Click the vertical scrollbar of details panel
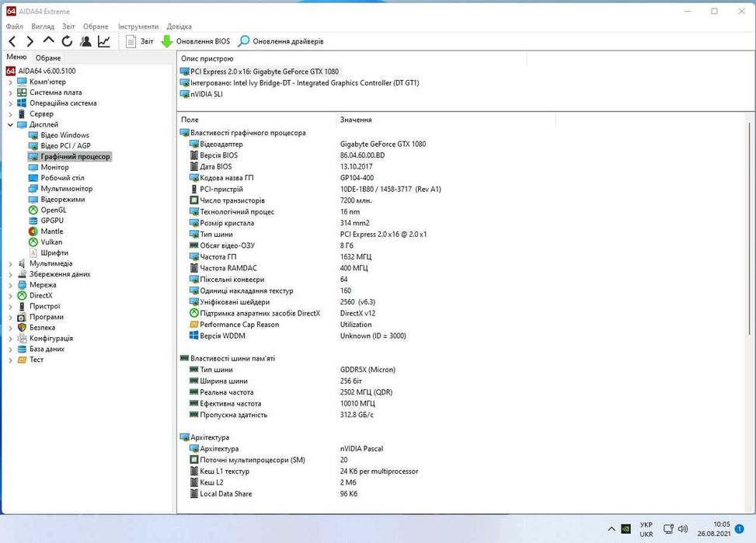This screenshot has width=756, height=543. point(750,227)
